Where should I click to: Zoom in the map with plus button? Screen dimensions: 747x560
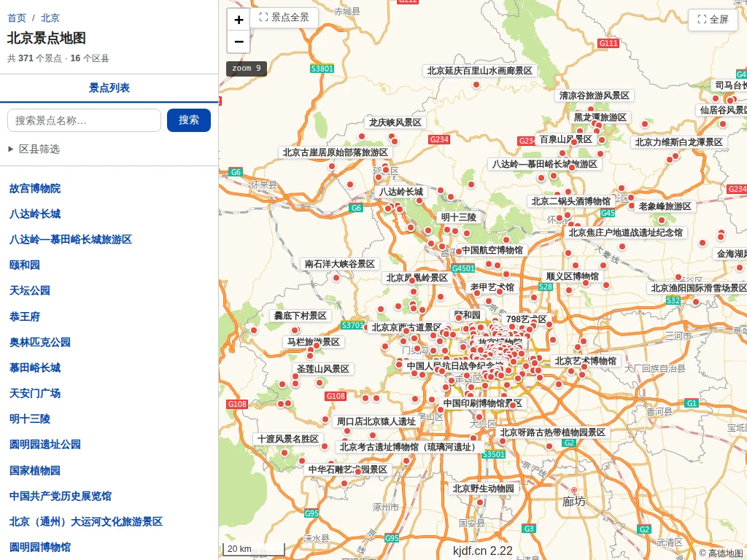(x=239, y=20)
